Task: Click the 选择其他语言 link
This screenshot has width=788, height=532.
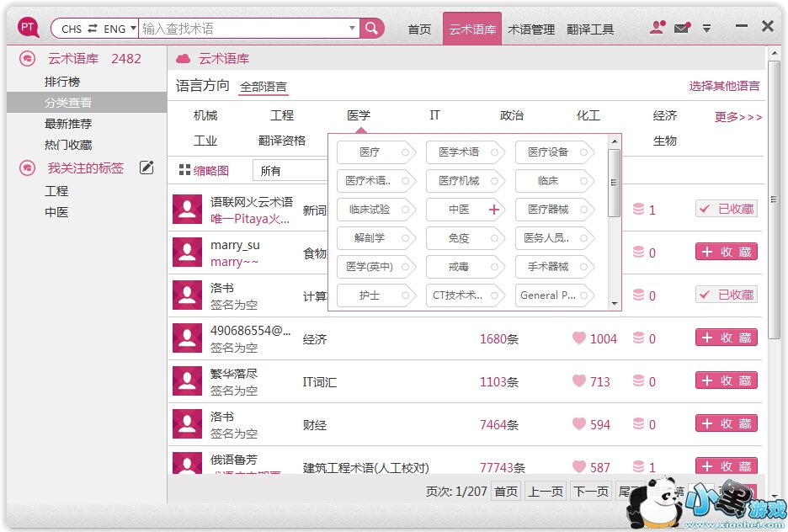Action: 724,86
